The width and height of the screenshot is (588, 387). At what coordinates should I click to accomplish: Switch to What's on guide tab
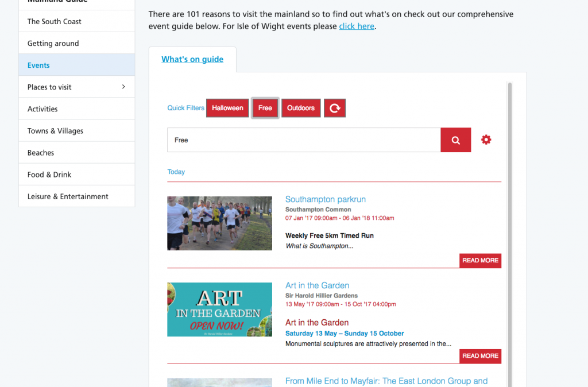(x=192, y=59)
